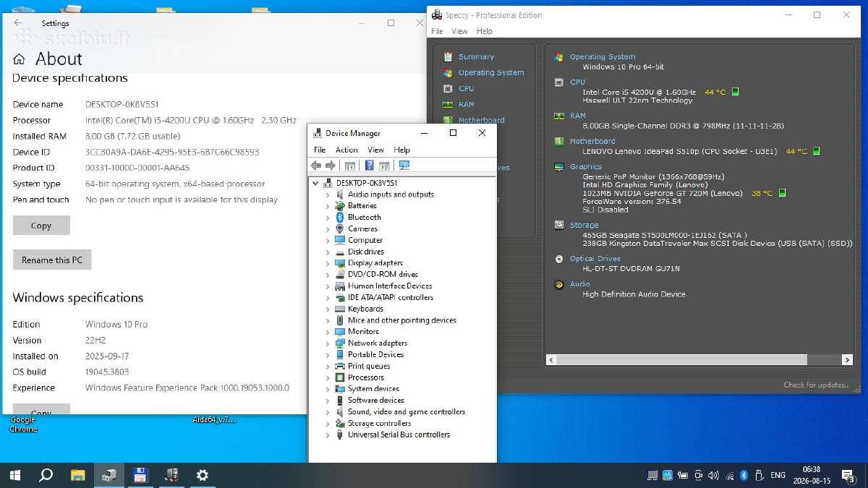Viewport: 868px width, 488px height.
Task: Click the Rename this PC button
Action: (x=52, y=260)
